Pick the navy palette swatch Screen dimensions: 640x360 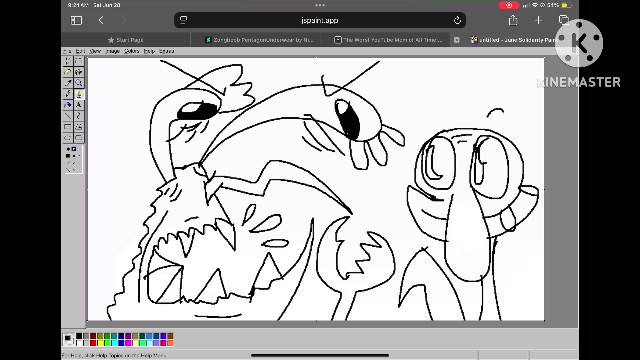121,336
